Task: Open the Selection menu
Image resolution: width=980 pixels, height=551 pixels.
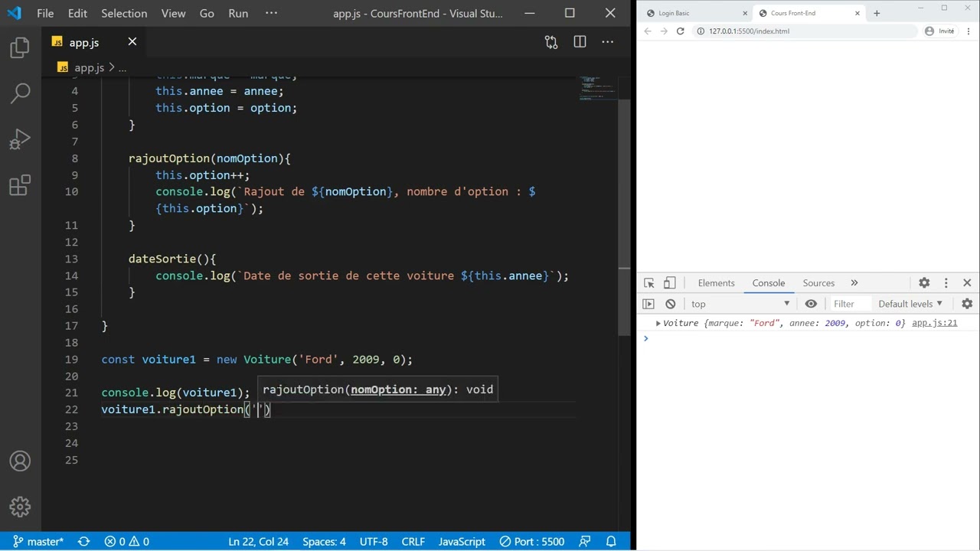Action: (x=124, y=13)
